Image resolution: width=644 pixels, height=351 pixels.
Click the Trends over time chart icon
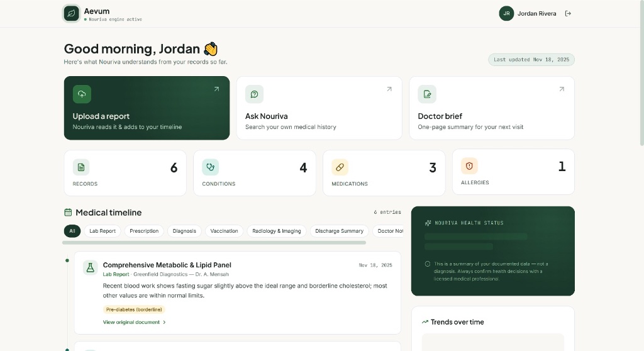(x=425, y=322)
